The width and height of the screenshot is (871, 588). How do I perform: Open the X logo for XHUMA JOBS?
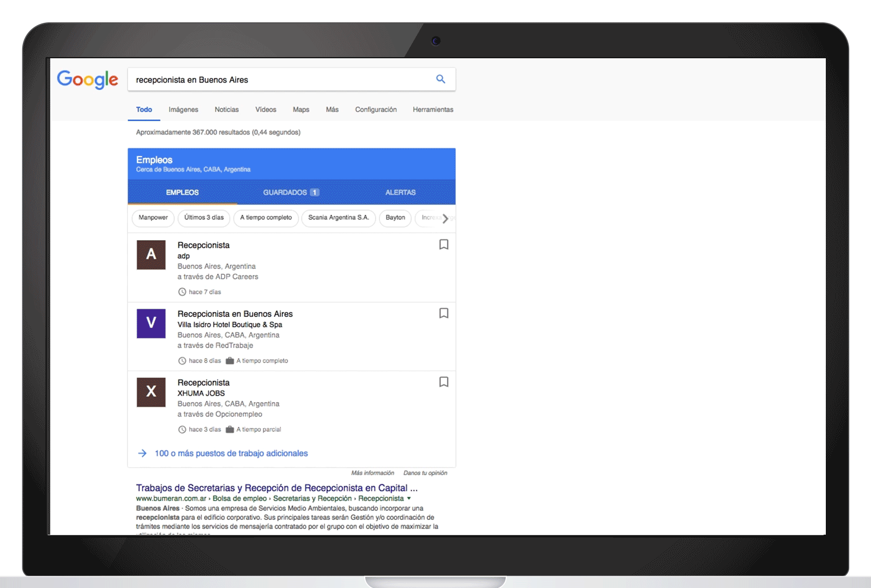point(151,392)
